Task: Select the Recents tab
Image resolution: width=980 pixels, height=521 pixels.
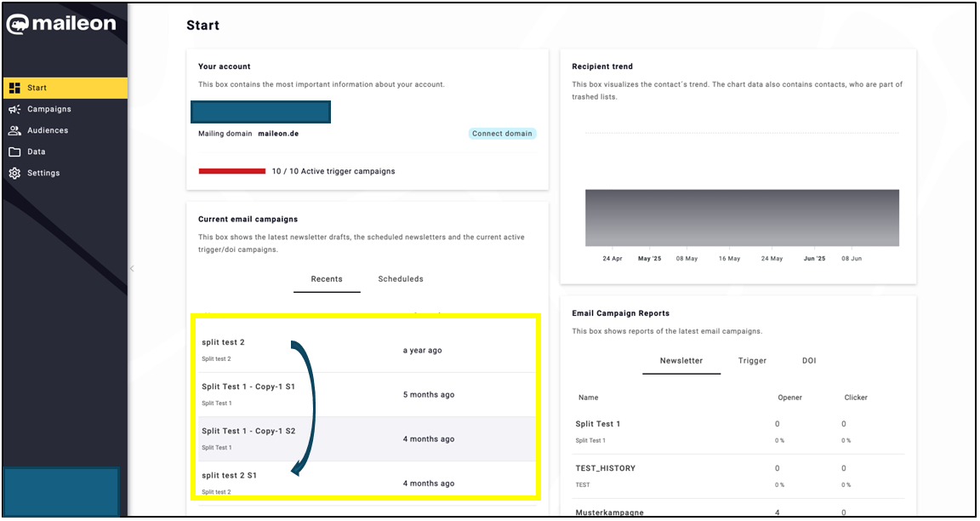Action: [327, 278]
